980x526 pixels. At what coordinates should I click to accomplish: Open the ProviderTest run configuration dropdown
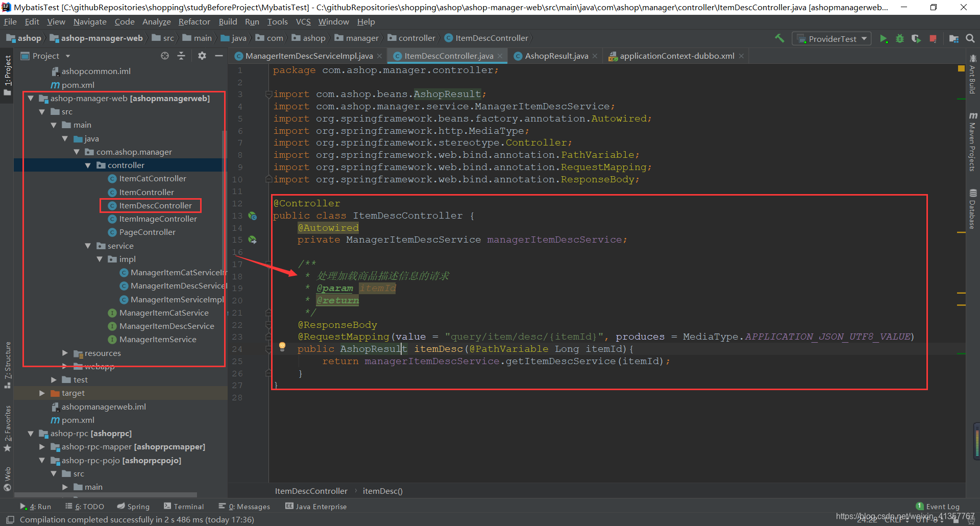tap(831, 39)
